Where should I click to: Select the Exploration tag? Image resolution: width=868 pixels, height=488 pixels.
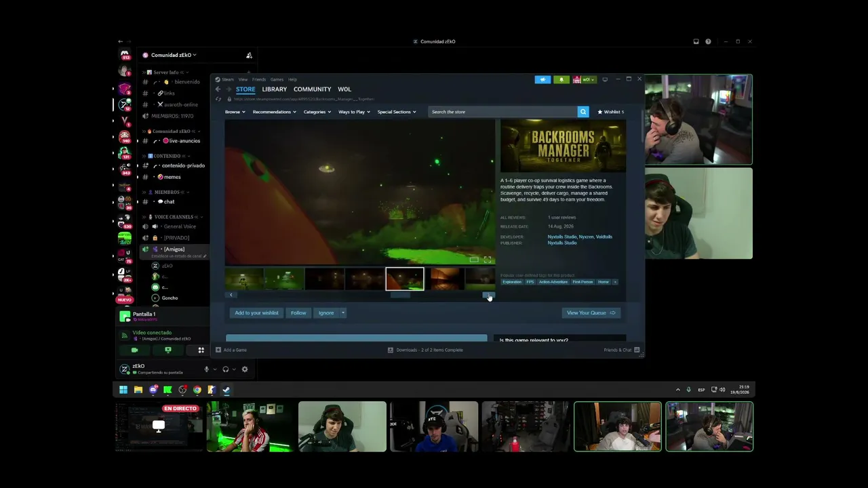tap(512, 282)
